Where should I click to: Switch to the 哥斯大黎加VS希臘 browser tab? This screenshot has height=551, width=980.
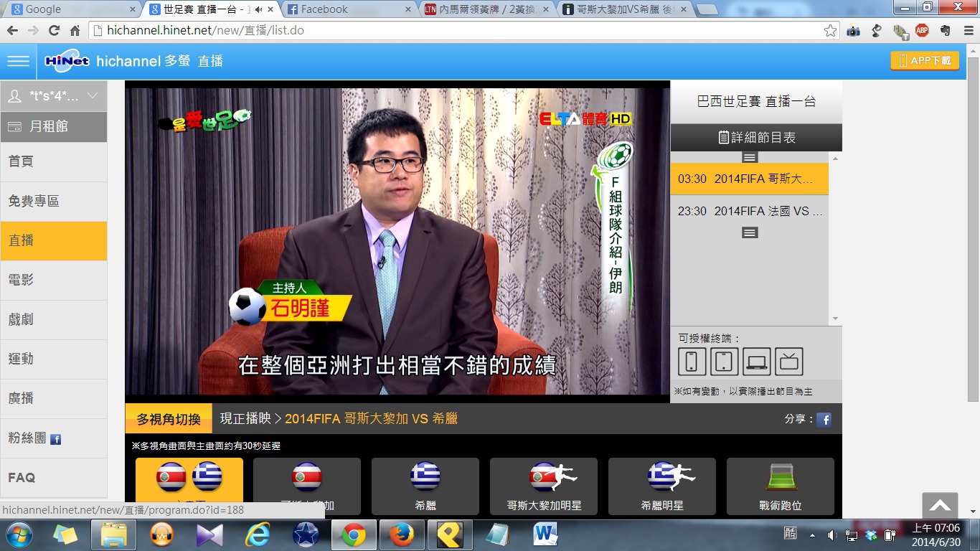point(626,9)
